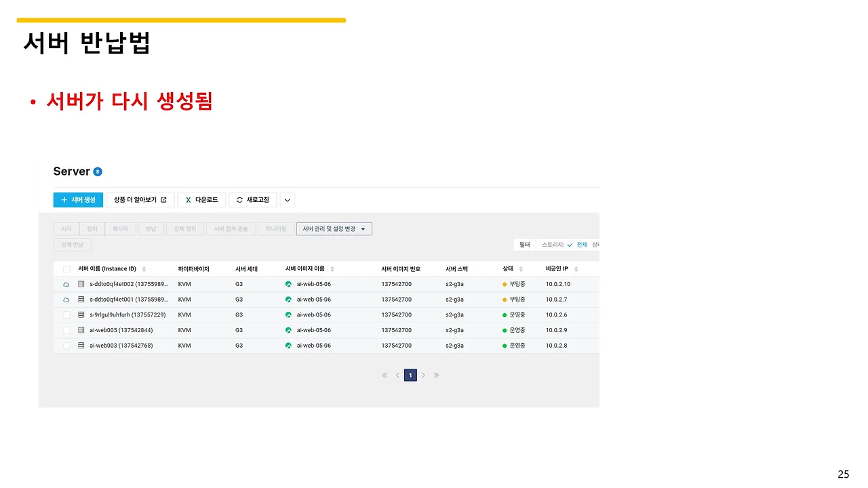The image size is (868, 488).
Task: Go to previous page arrow in pagination
Action: (x=397, y=375)
